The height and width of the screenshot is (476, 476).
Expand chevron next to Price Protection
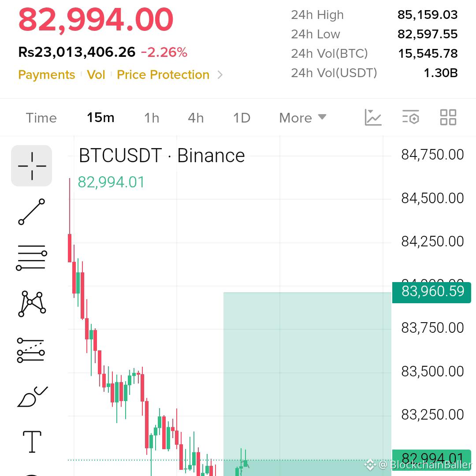coord(220,74)
